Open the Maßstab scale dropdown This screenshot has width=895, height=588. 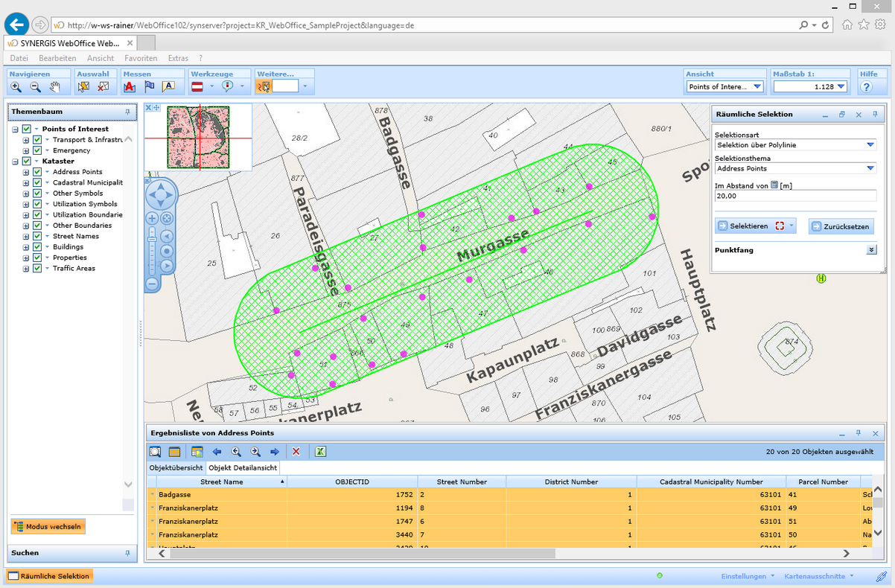coord(841,87)
